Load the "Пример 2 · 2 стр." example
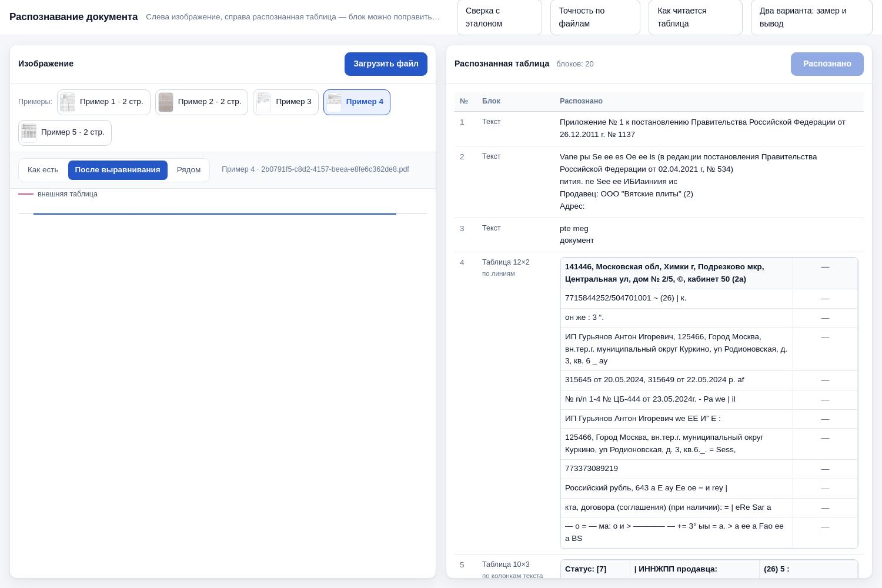 click(202, 102)
